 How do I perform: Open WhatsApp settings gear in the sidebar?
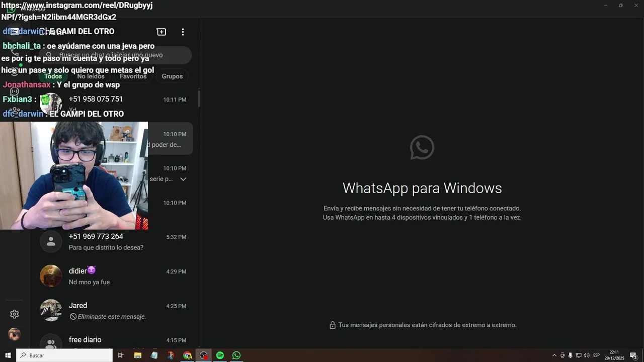pos(15,314)
